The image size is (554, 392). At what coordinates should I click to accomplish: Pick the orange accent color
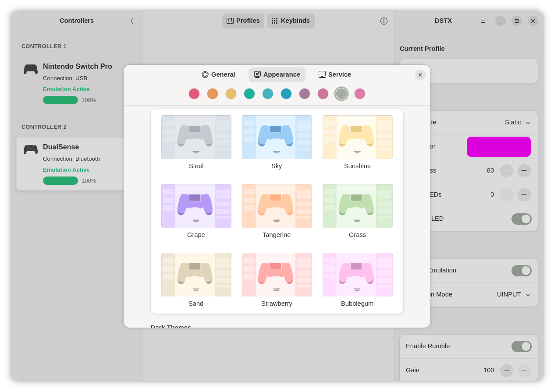tap(213, 94)
